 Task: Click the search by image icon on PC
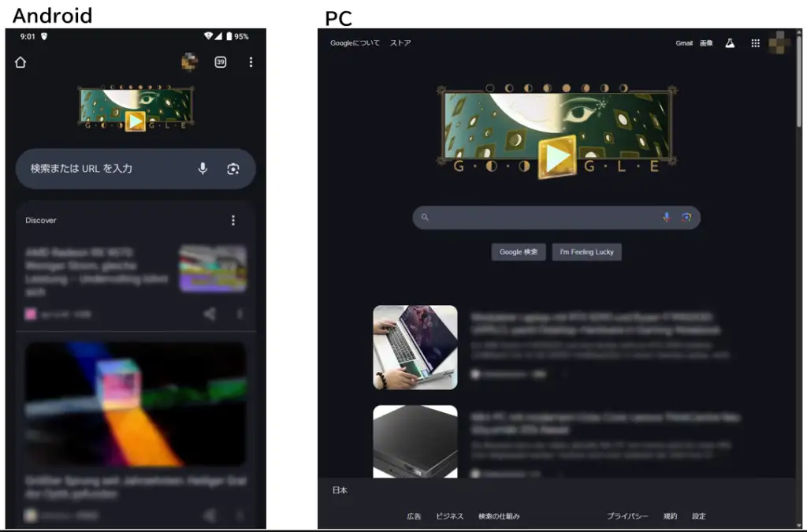(686, 218)
